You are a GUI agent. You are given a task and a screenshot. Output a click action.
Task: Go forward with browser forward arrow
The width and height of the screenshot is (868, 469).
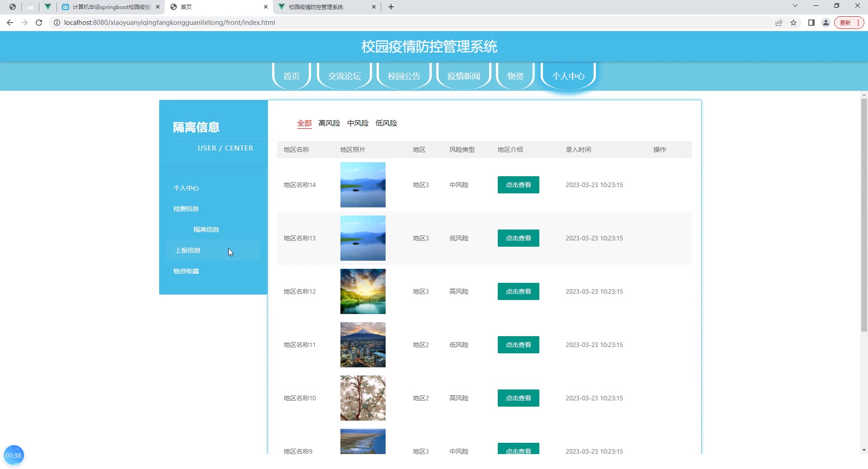(x=24, y=23)
